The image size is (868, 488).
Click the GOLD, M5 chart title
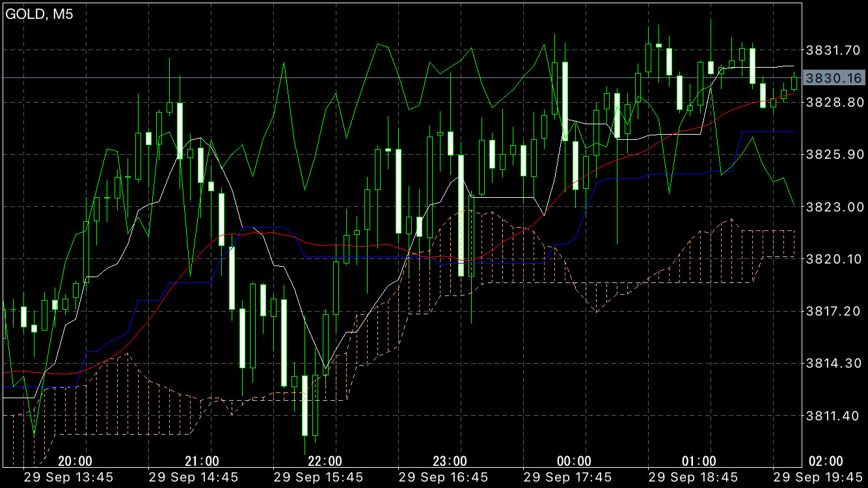[x=39, y=15]
